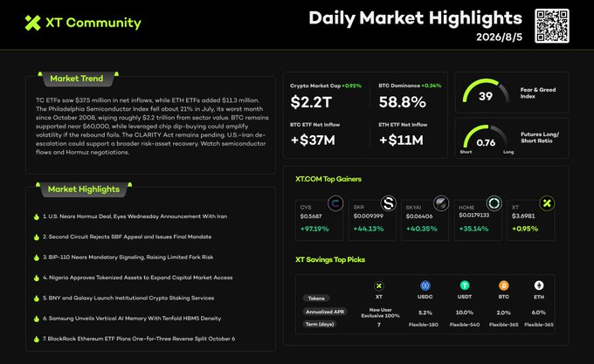Open the XT Savings Top Picks heading
This screenshot has width=594, height=364.
click(x=330, y=259)
